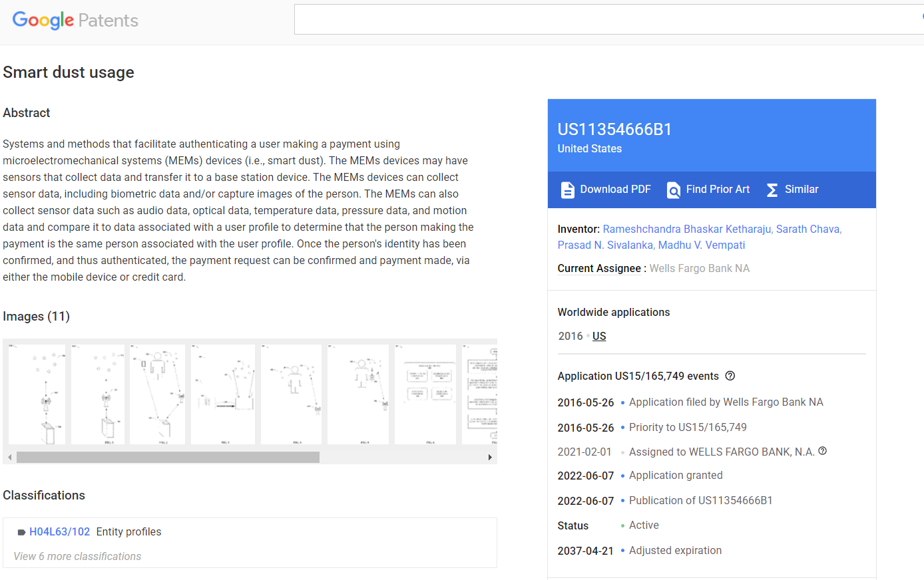924x580 pixels.
Task: Open the third patent drawing thumbnail
Action: tap(158, 394)
